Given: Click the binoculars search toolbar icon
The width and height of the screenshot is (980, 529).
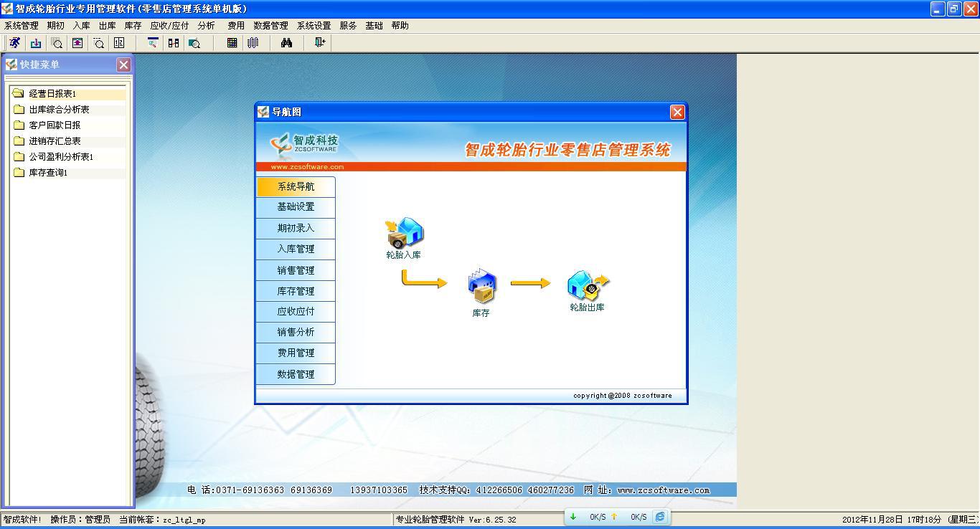Looking at the screenshot, I should point(286,43).
